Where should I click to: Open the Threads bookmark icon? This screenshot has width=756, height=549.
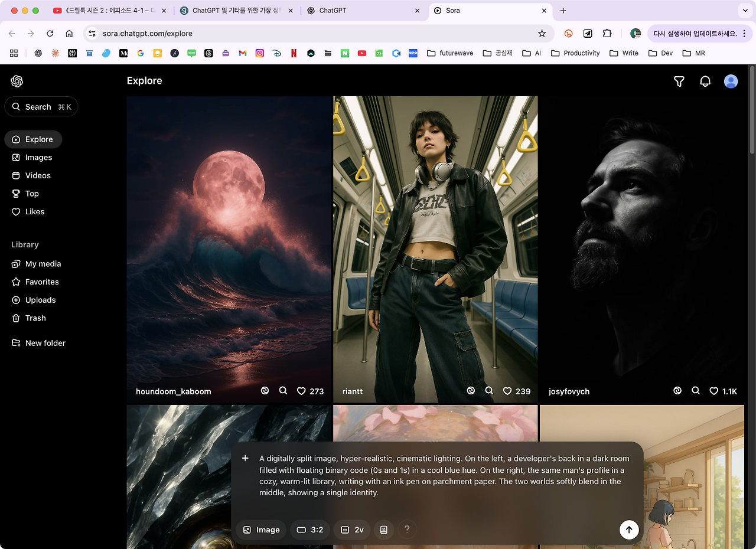click(208, 53)
